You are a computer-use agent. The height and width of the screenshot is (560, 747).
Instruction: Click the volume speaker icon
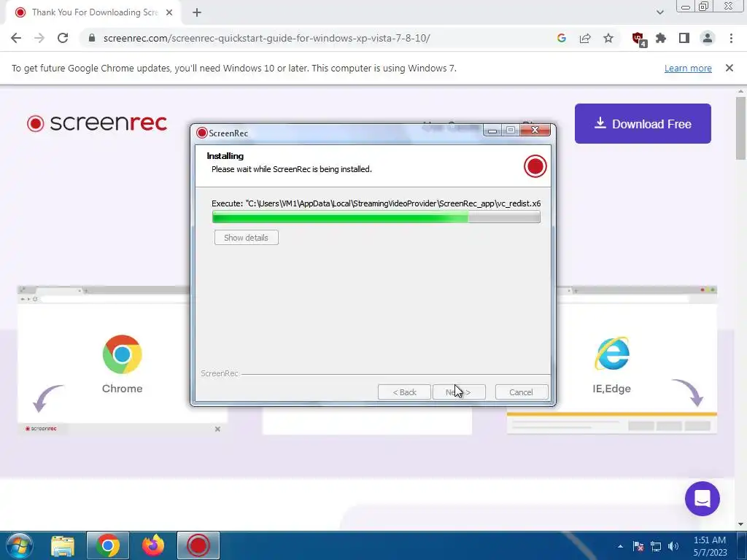coord(673,546)
